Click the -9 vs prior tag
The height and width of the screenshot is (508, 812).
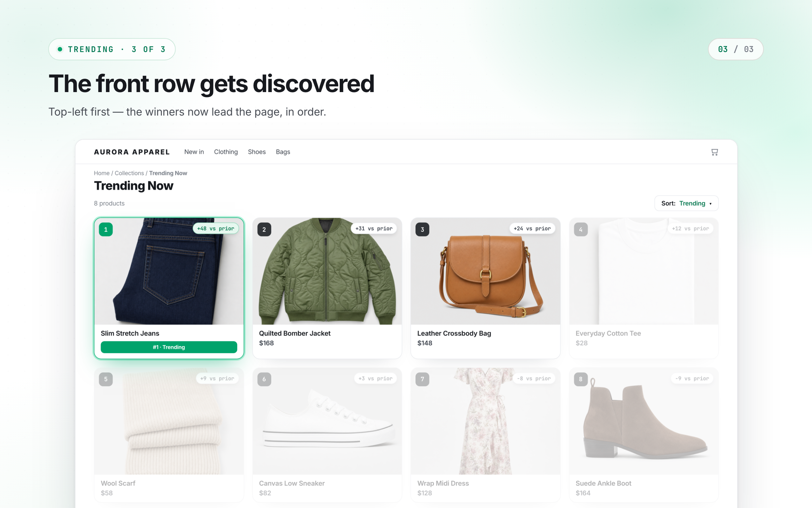point(692,378)
